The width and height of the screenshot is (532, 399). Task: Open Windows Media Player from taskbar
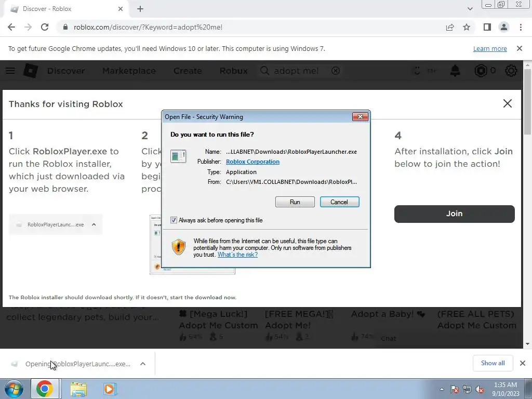tap(109, 389)
